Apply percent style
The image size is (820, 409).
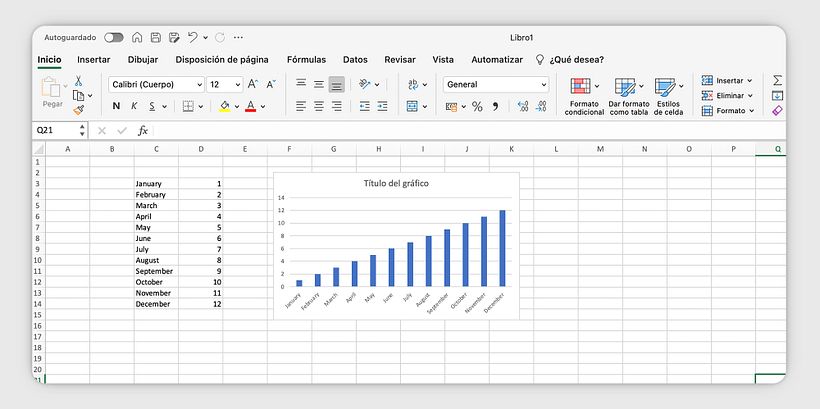click(477, 107)
